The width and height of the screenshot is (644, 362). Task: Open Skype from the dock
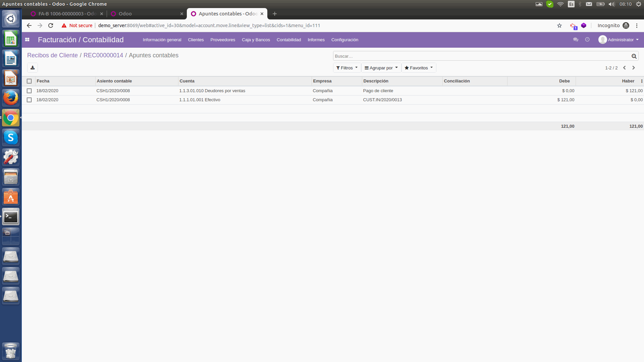pos(11,137)
